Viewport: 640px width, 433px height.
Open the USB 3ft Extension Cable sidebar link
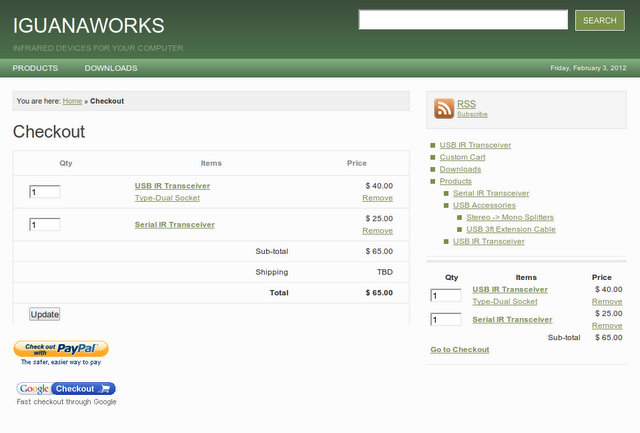(511, 229)
